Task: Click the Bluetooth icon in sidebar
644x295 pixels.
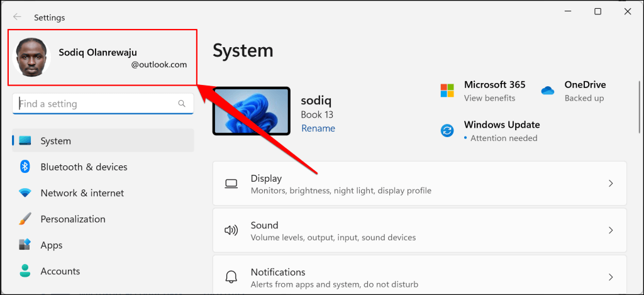Action: [x=25, y=167]
